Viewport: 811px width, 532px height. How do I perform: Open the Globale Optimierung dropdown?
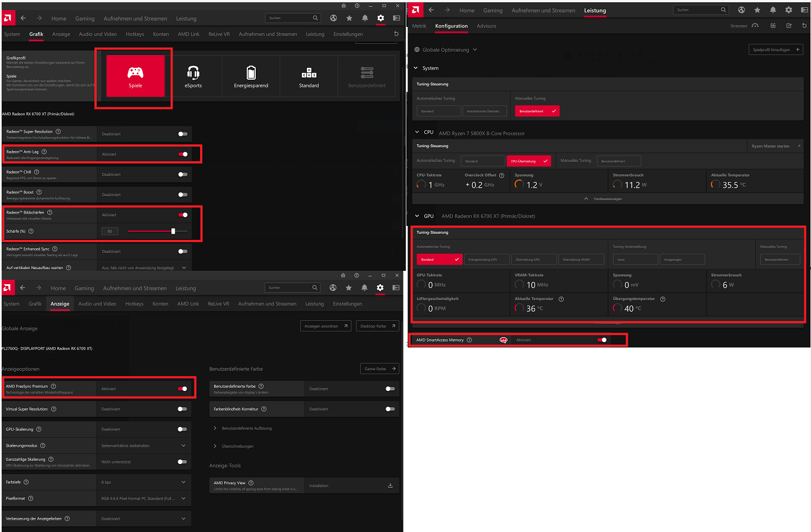pyautogui.click(x=446, y=49)
